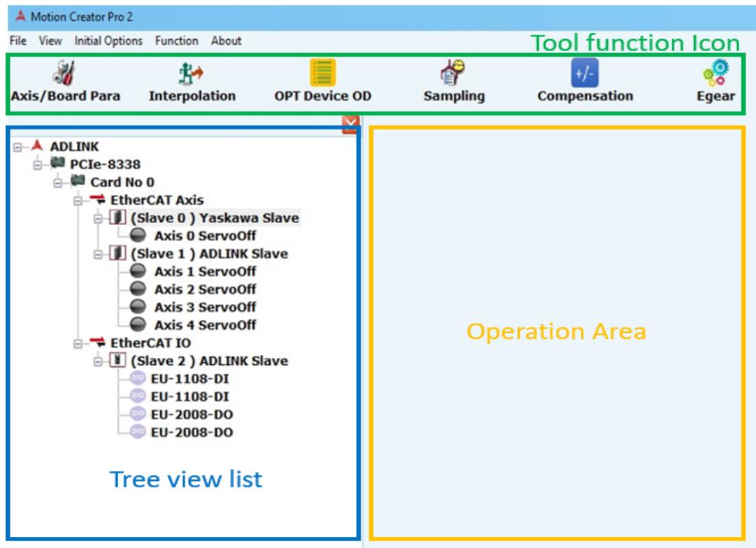Collapse the ADLINK root node
The image size is (756, 548).
pos(18,147)
